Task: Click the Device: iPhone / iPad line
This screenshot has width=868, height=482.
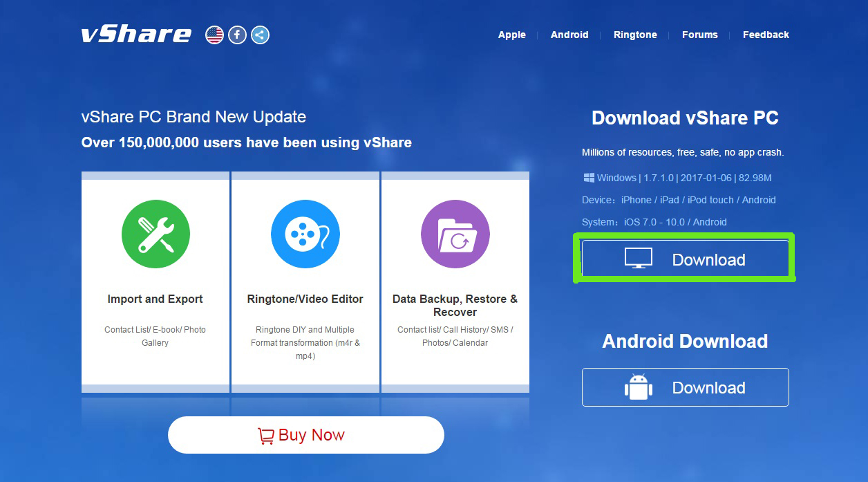Action: pos(679,200)
